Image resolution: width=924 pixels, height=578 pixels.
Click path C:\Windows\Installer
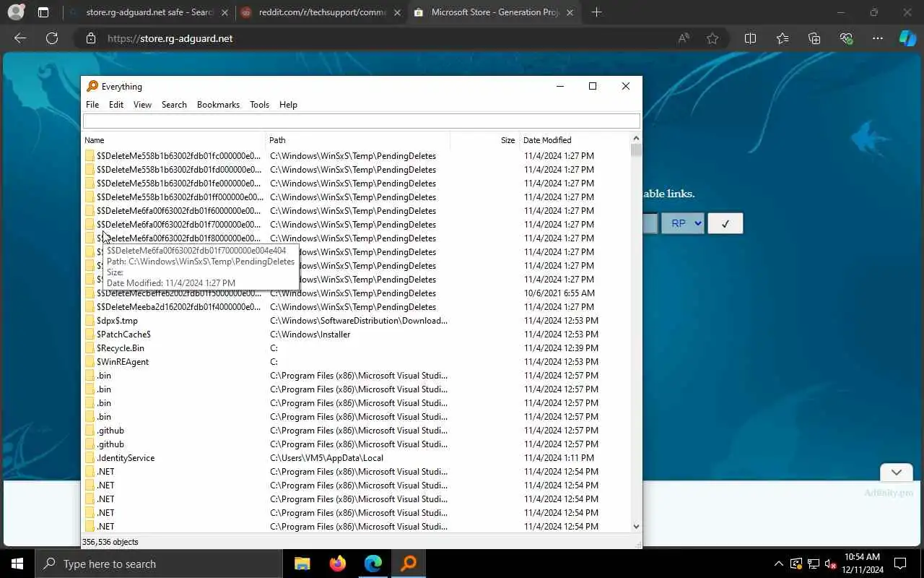310,335
